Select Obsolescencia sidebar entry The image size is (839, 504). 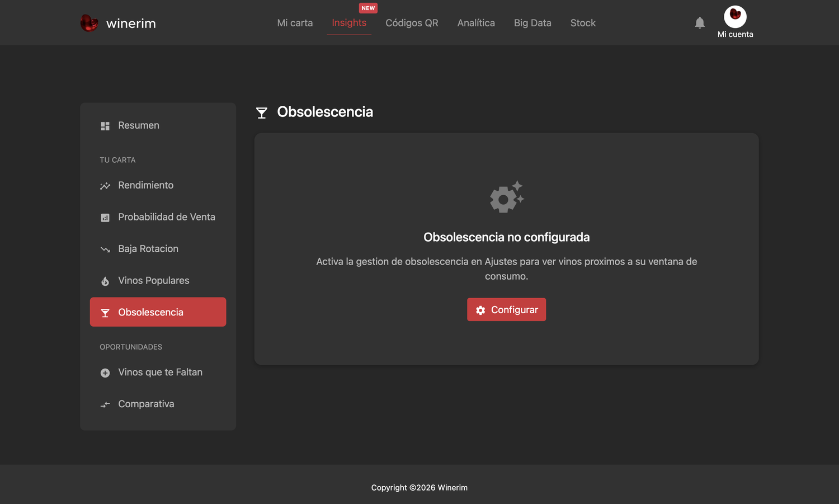coord(158,312)
